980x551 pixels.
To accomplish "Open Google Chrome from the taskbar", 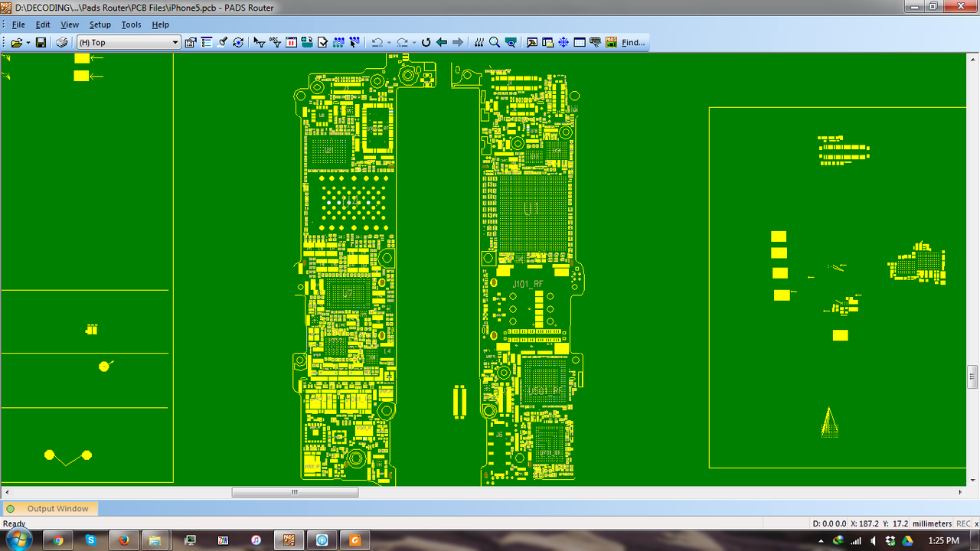I will pos(58,540).
